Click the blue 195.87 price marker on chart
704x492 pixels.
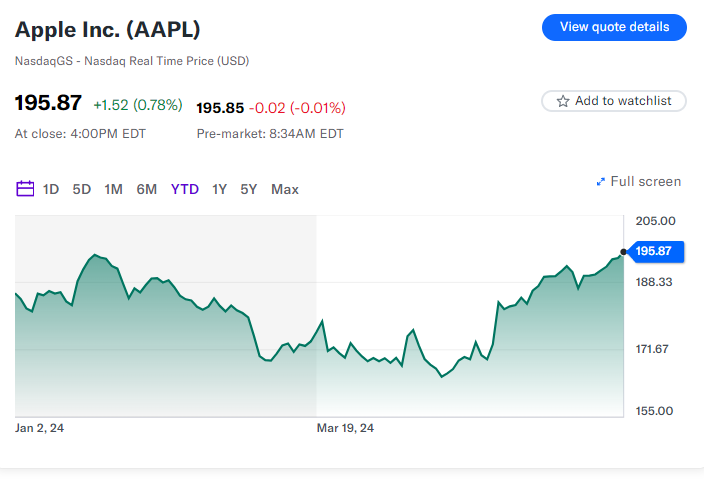point(655,251)
